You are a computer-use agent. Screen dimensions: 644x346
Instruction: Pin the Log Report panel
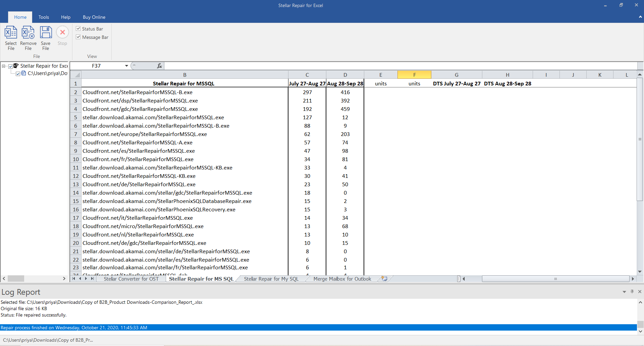click(632, 292)
